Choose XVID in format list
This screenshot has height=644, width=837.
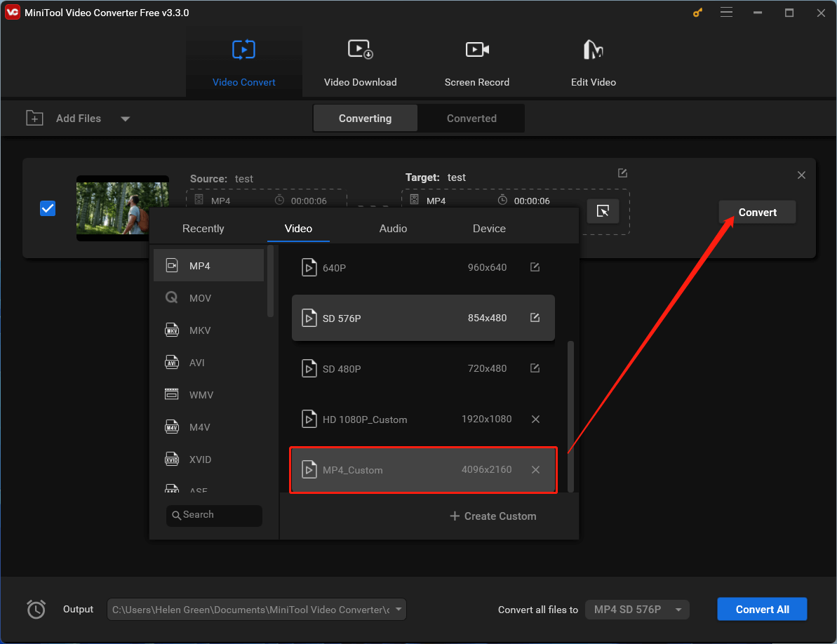click(208, 459)
